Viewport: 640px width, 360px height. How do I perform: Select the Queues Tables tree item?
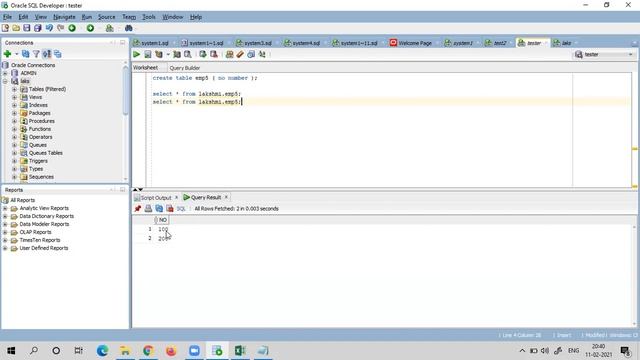tap(46, 153)
